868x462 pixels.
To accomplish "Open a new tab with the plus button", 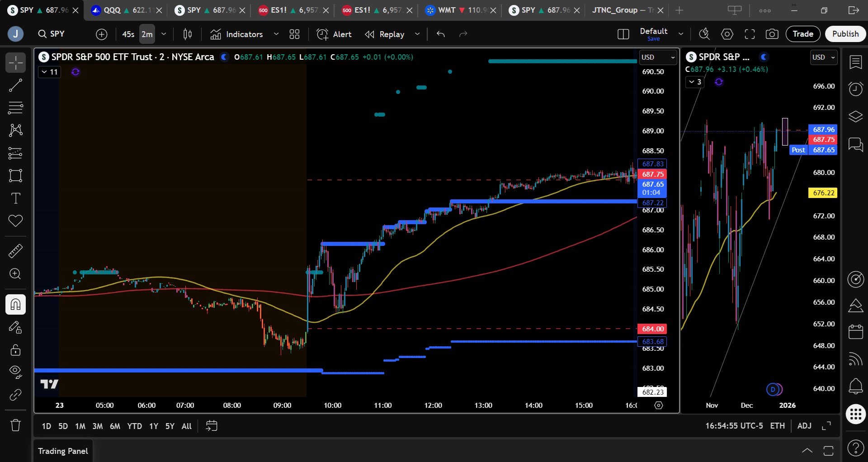I will (x=679, y=10).
